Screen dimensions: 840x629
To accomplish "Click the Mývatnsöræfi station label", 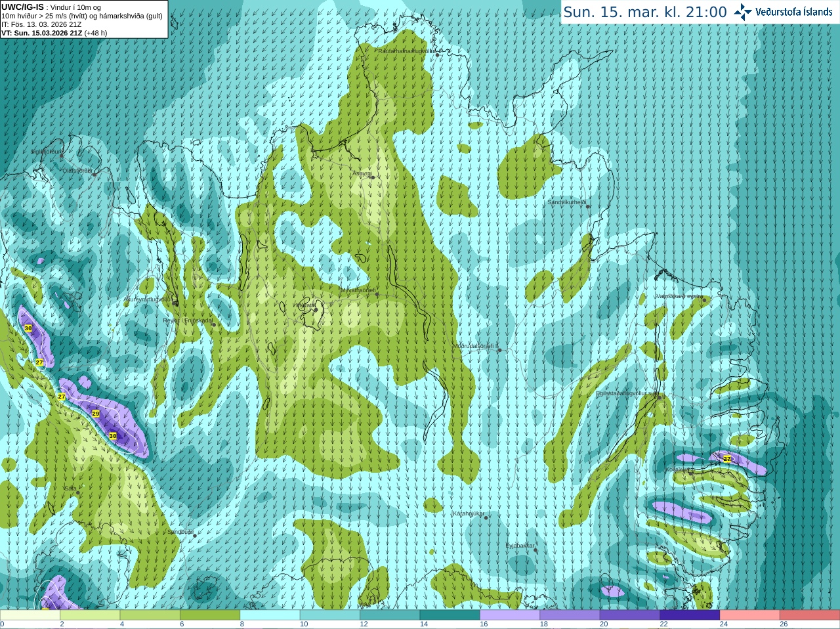I will point(358,290).
